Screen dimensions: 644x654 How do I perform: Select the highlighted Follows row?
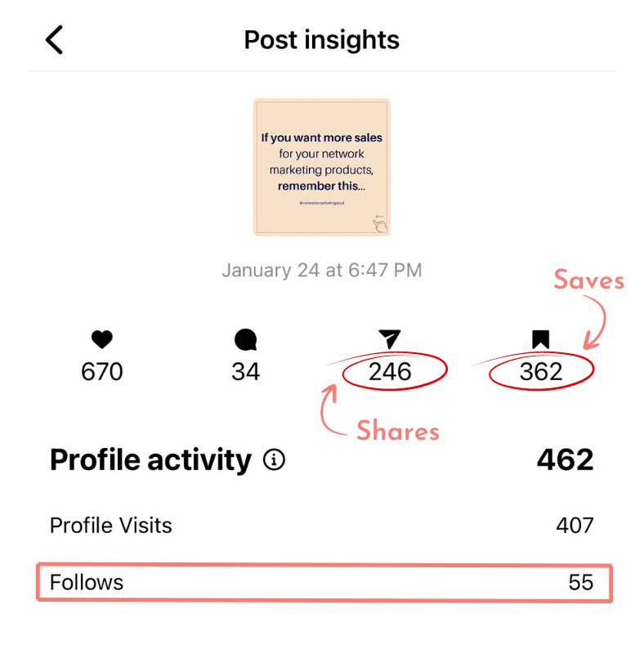(x=321, y=583)
